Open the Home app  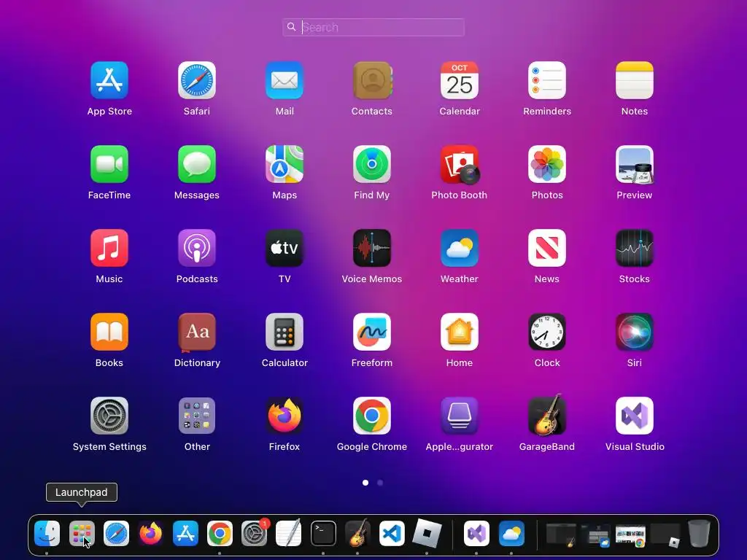tap(460, 332)
